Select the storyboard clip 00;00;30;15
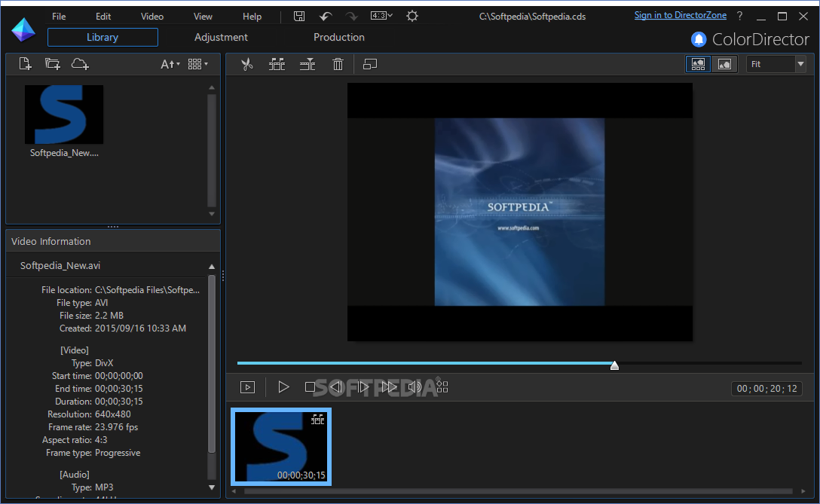The height and width of the screenshot is (504, 820). click(x=281, y=447)
